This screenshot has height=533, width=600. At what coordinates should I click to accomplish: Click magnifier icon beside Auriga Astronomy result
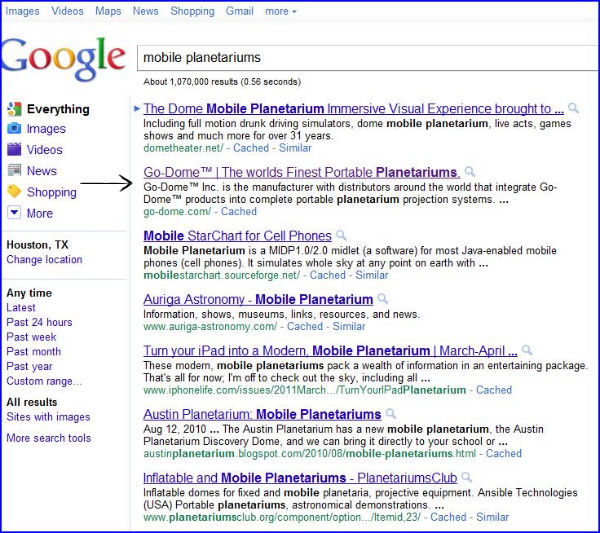(383, 299)
